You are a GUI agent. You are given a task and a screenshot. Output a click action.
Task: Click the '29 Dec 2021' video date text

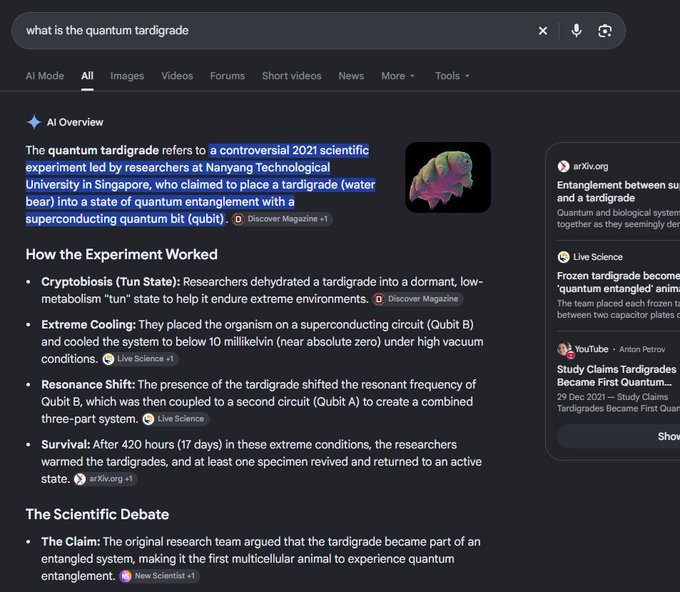(x=582, y=397)
